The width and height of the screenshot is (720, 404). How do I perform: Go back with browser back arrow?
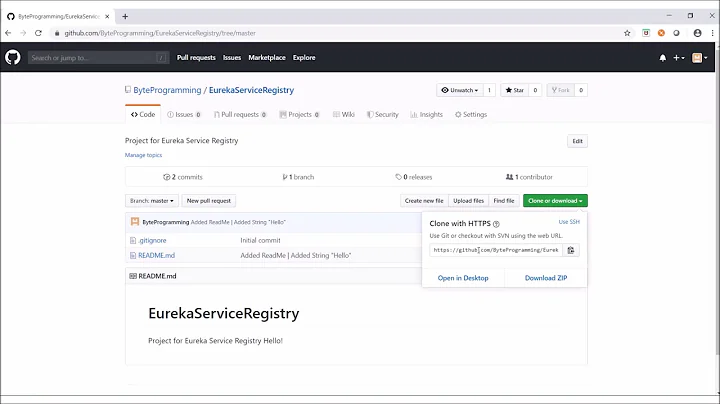tap(8, 33)
